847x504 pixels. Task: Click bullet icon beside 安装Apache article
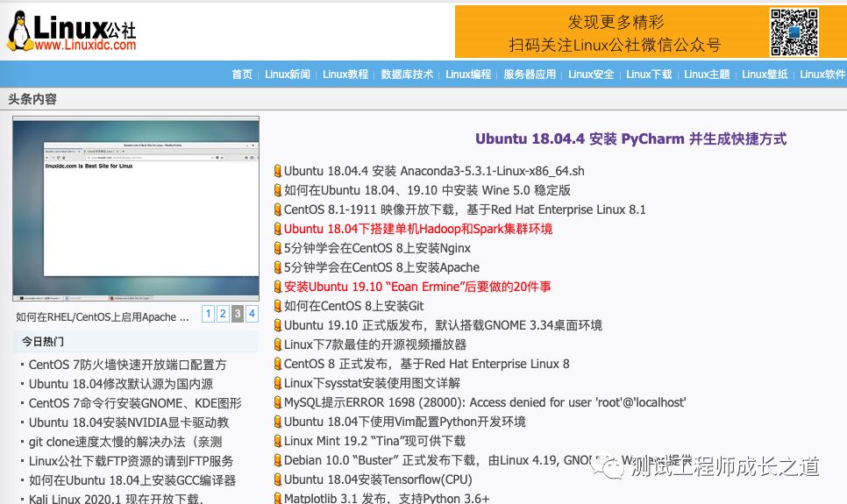tap(278, 267)
